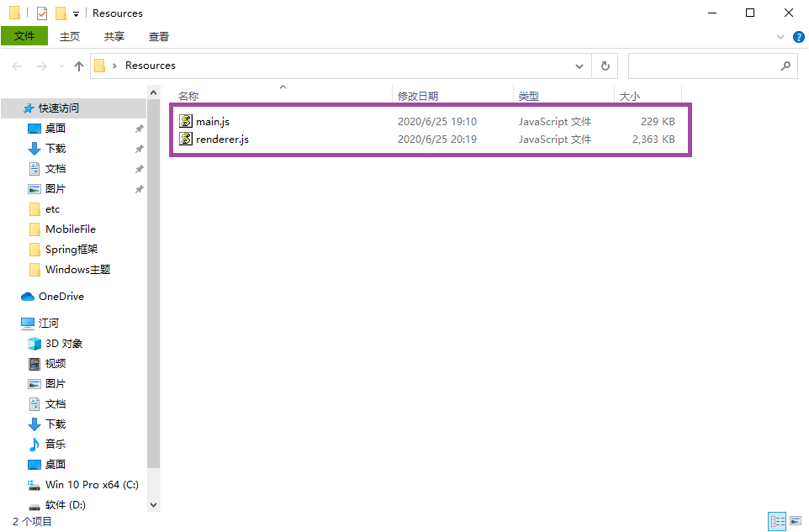
Task: Open Help with the blue question mark icon
Action: (798, 36)
